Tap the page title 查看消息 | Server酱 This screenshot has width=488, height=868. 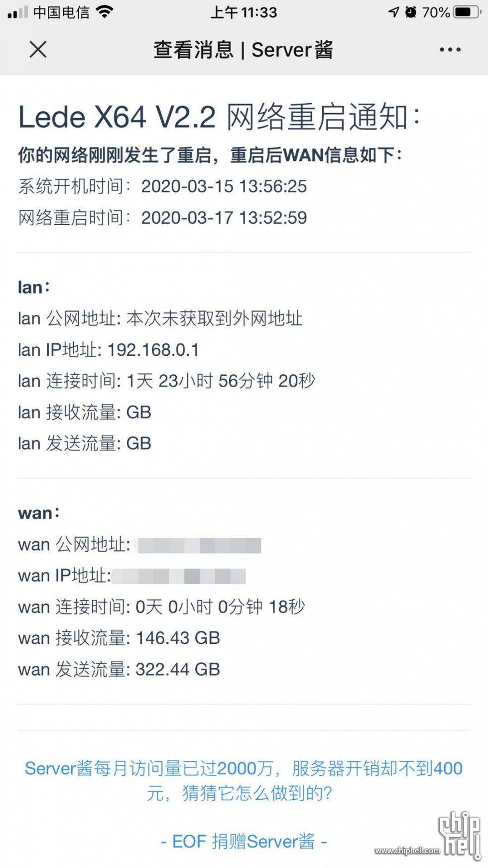[x=244, y=49]
